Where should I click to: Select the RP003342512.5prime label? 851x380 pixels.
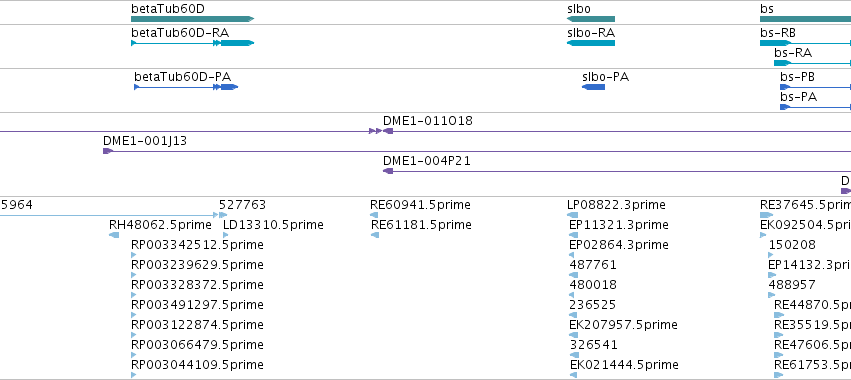[x=198, y=245]
